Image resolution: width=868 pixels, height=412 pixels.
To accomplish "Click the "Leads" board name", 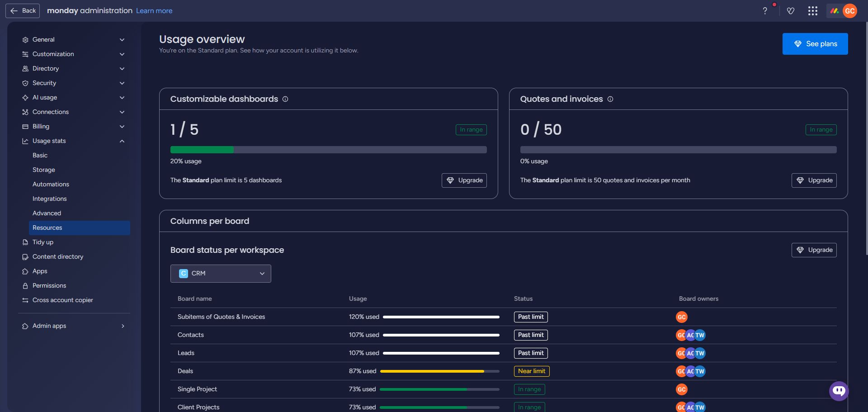I will (186, 353).
